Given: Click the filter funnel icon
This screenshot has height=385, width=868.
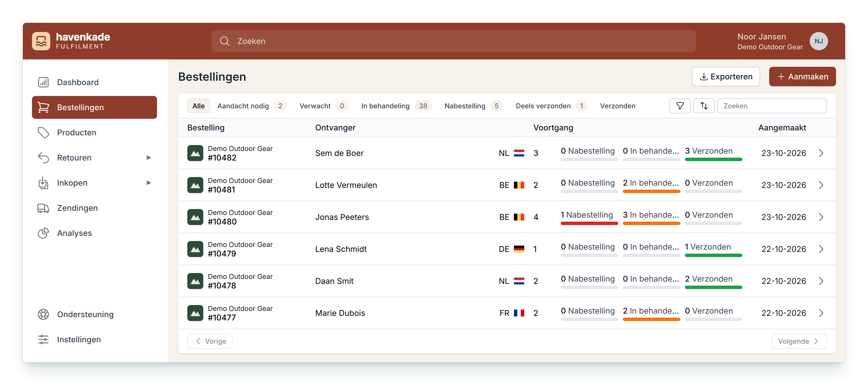Looking at the screenshot, I should (x=680, y=106).
